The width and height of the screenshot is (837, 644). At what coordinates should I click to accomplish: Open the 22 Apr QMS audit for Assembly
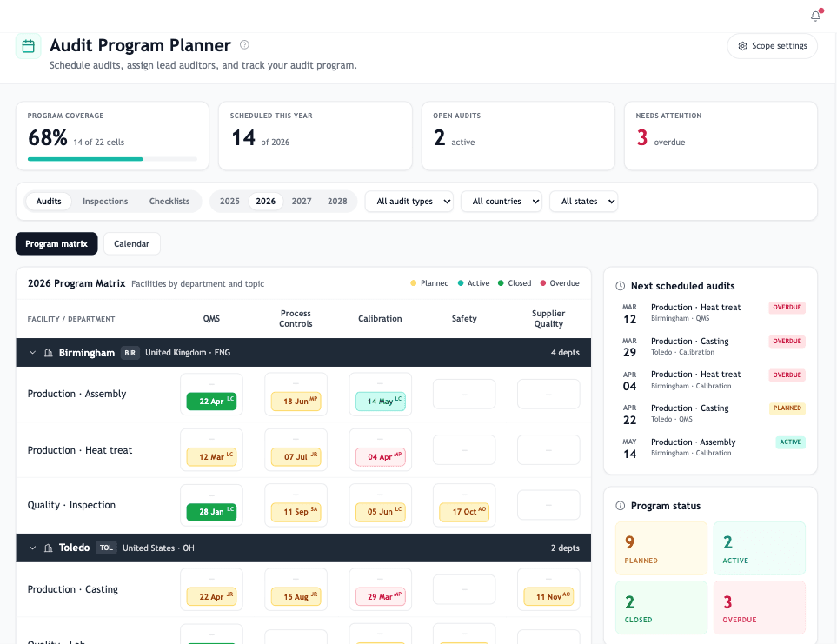(x=211, y=402)
